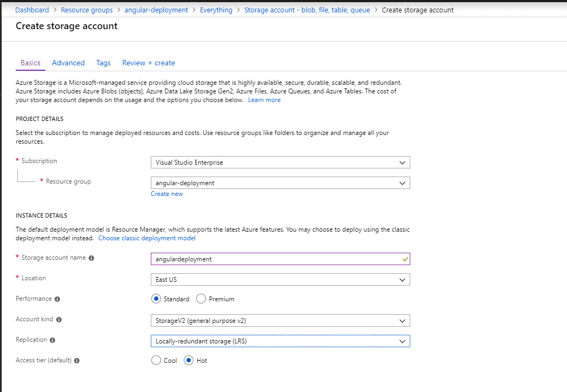
Task: Expand the Resource group dropdown
Action: [280, 183]
